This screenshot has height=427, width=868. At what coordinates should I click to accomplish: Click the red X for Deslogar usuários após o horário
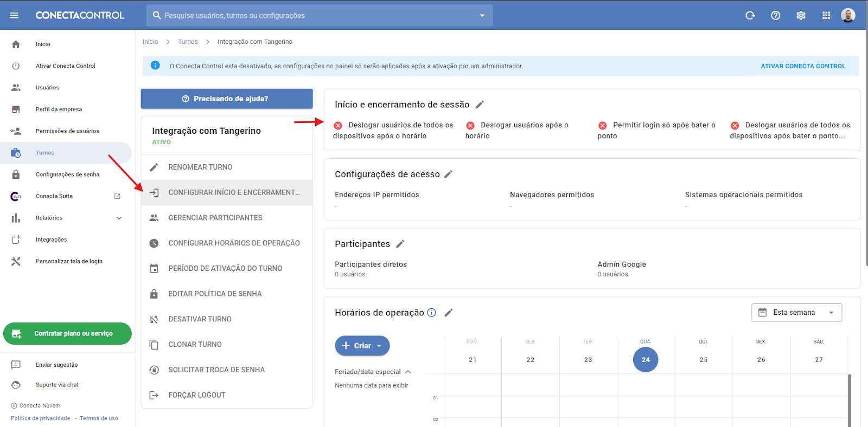[470, 126]
